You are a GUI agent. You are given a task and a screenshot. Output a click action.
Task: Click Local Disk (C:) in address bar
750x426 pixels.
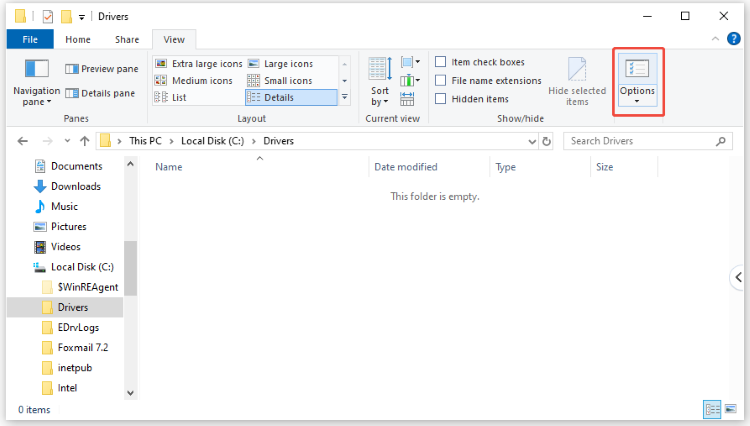(x=212, y=141)
